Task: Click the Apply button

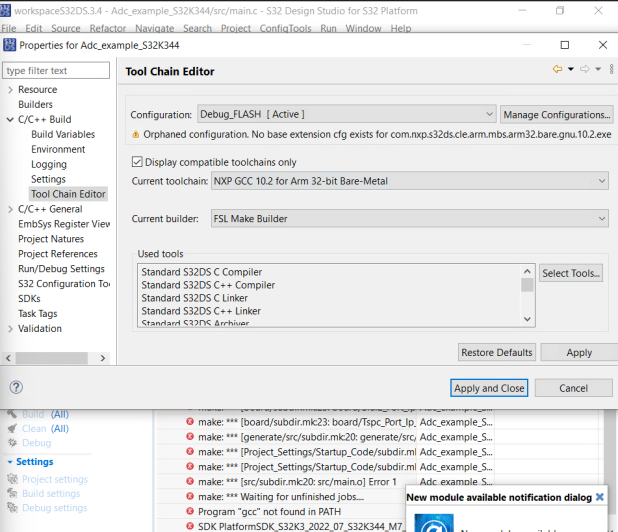Action: tap(579, 352)
